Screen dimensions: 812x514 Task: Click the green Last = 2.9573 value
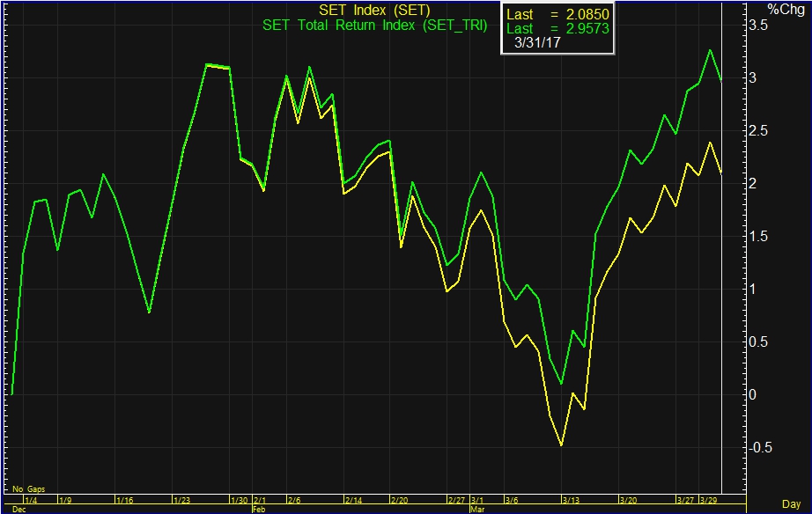point(558,29)
